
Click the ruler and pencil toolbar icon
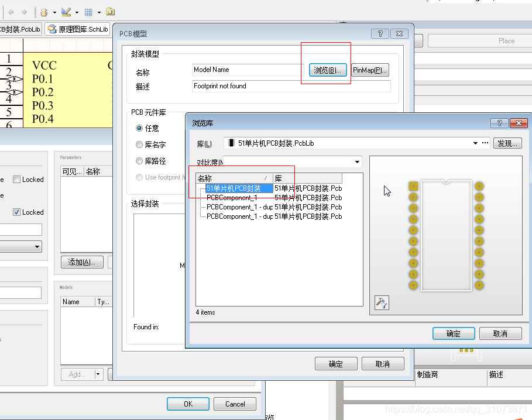point(66,12)
